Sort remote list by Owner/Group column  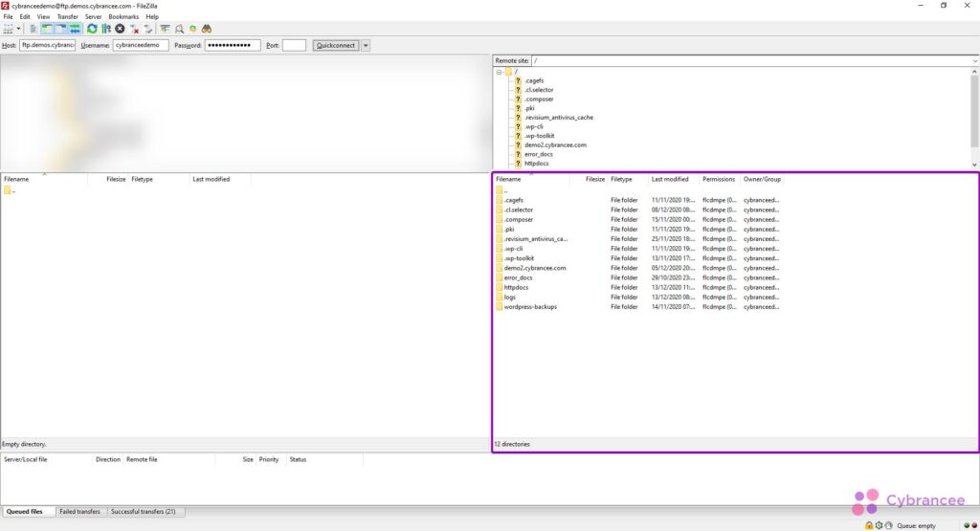tap(762, 179)
